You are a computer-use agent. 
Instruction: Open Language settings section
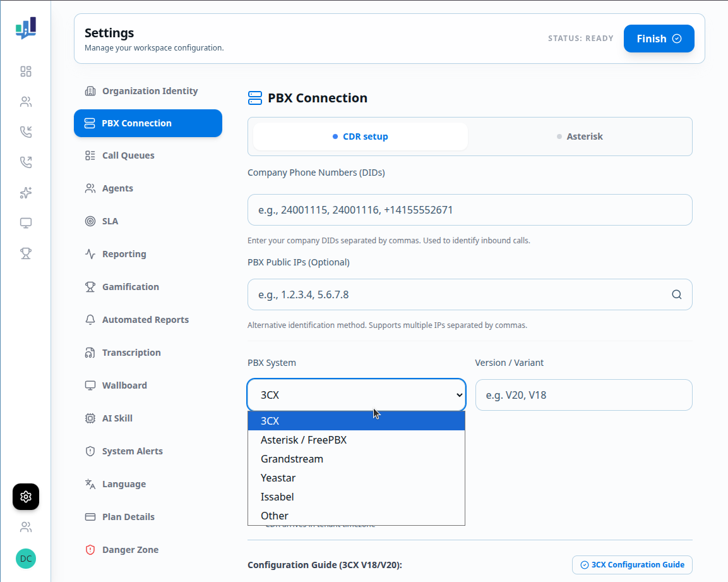click(x=148, y=485)
